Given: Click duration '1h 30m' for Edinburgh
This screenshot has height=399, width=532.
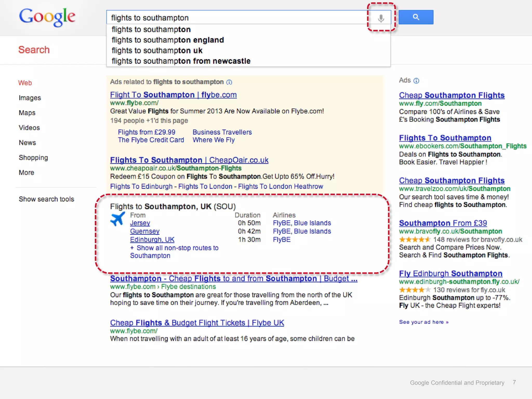Looking at the screenshot, I should coord(249,240).
